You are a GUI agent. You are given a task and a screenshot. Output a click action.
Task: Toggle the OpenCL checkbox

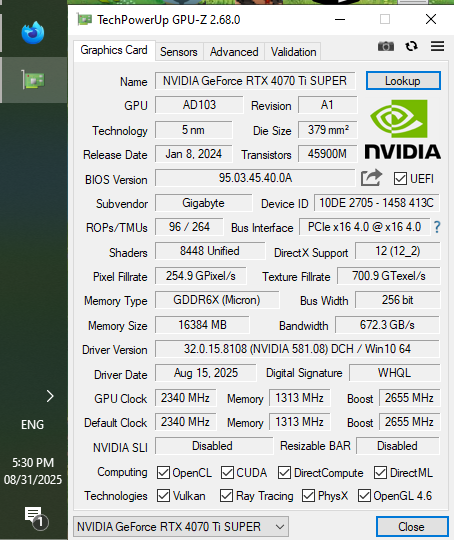point(163,473)
